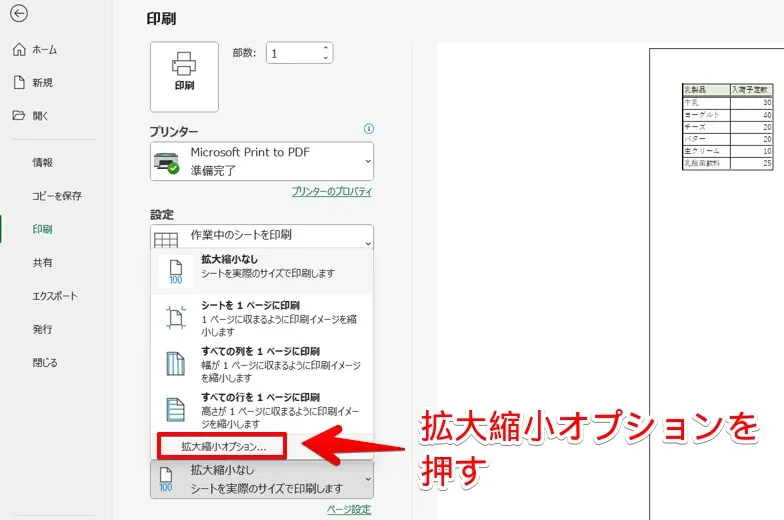784x520 pixels.
Task: Open the printer selection dropdown
Action: click(262, 162)
